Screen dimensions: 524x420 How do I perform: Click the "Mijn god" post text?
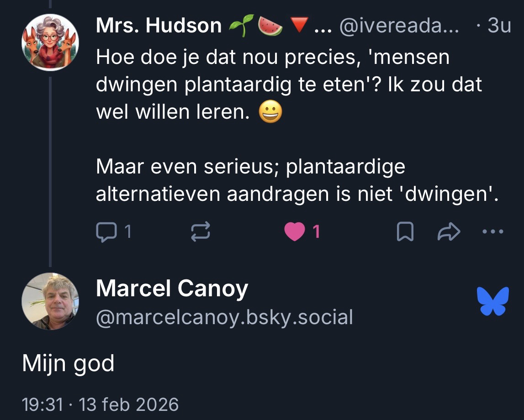68,364
